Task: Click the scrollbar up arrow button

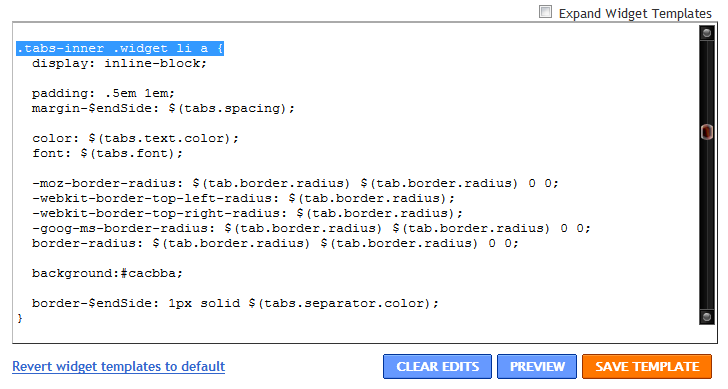Action: (707, 33)
